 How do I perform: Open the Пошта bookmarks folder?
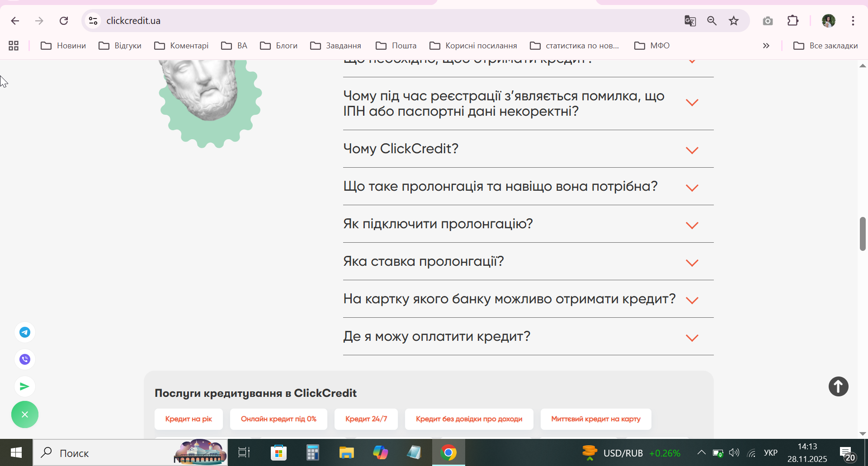396,46
